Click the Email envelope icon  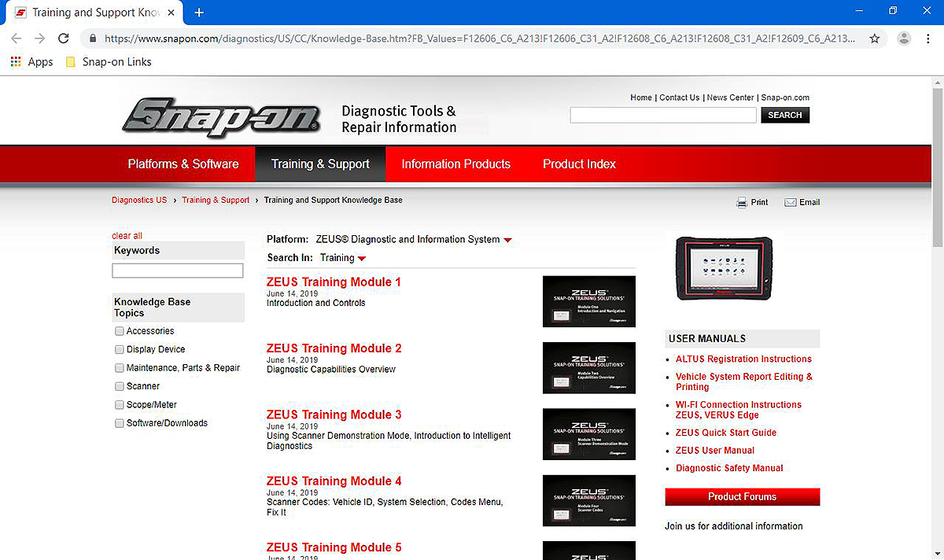[x=791, y=202]
